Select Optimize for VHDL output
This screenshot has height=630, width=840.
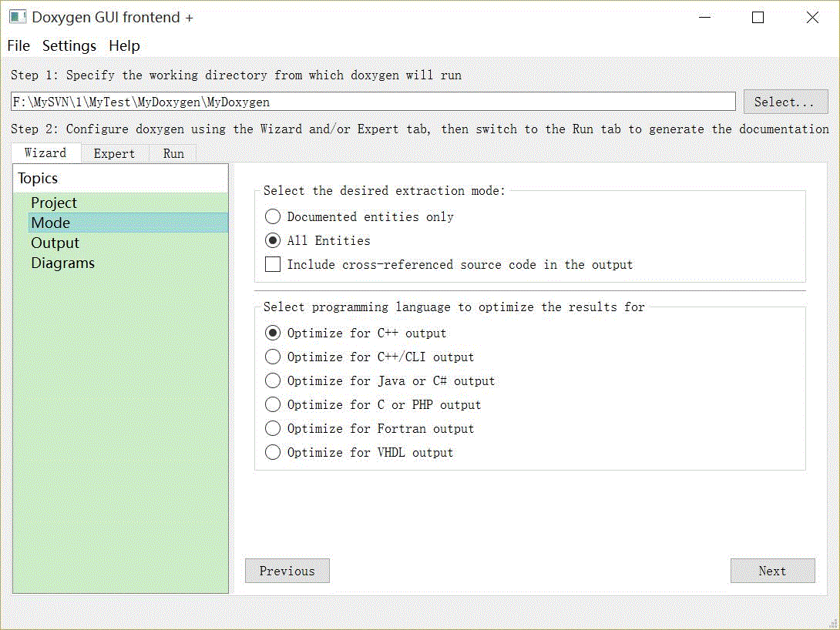click(x=359, y=452)
